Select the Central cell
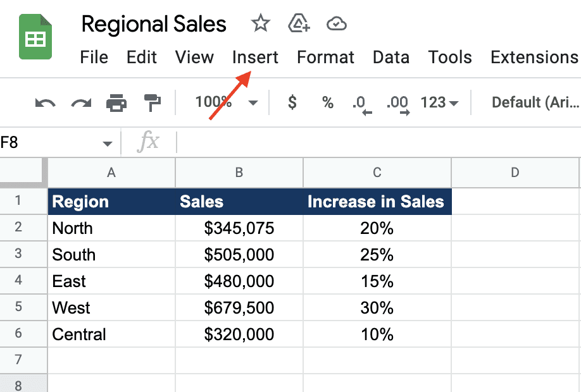This screenshot has height=392, width=581. [111, 334]
